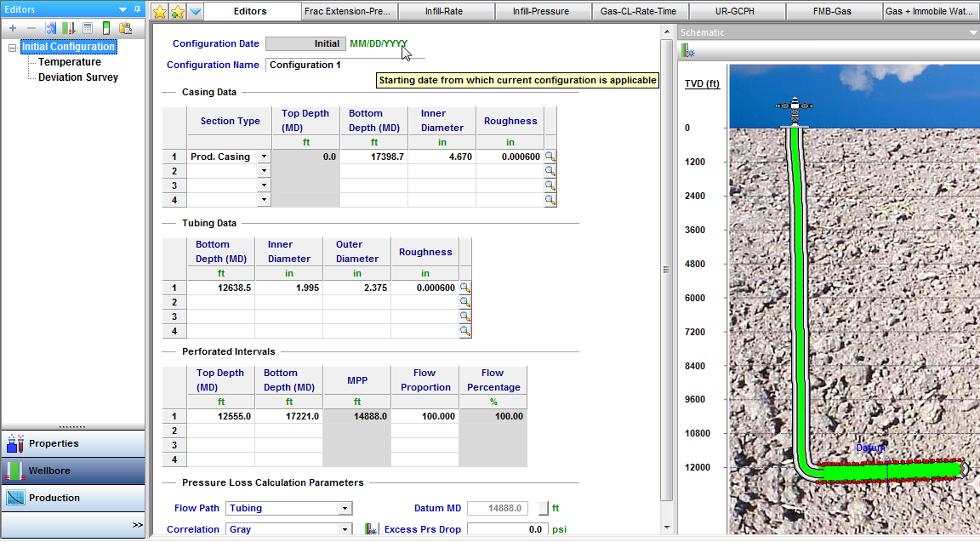Viewport: 980px width, 542px height.
Task: Open the Properties panel button
Action: [x=54, y=443]
